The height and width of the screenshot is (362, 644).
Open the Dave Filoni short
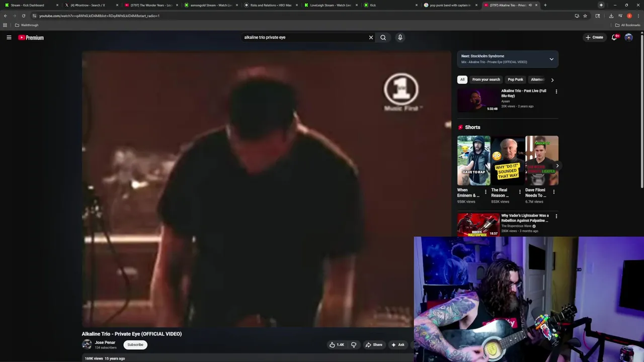[x=542, y=160]
